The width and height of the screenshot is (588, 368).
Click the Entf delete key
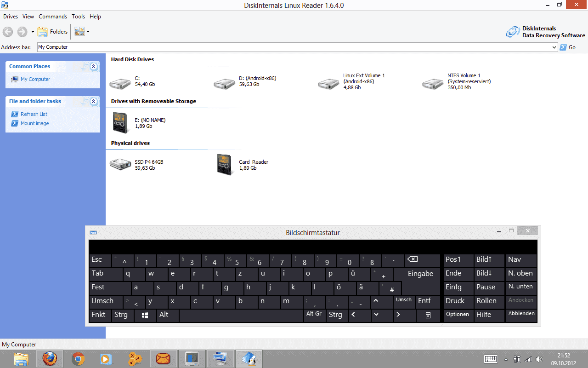[x=428, y=302]
